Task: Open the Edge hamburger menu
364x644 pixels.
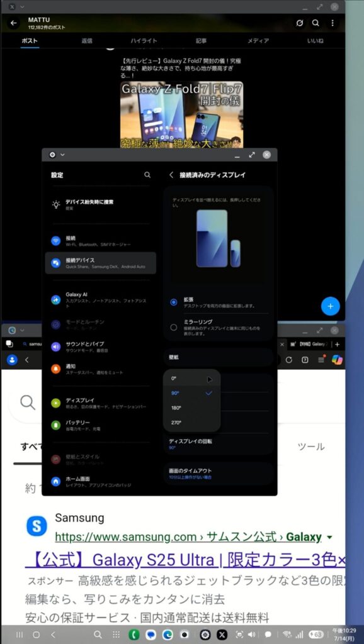Action: point(321,360)
